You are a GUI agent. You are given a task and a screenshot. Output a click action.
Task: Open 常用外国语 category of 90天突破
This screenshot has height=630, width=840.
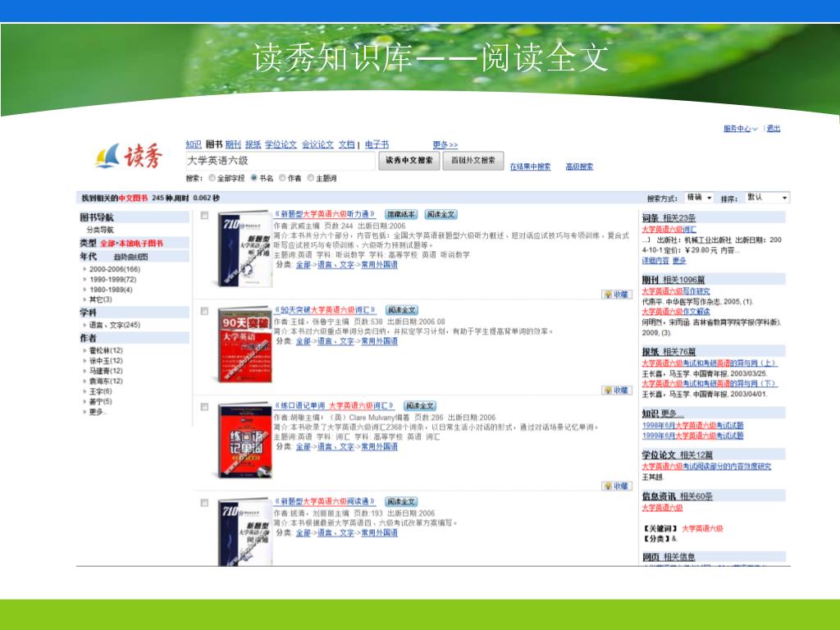point(379,341)
